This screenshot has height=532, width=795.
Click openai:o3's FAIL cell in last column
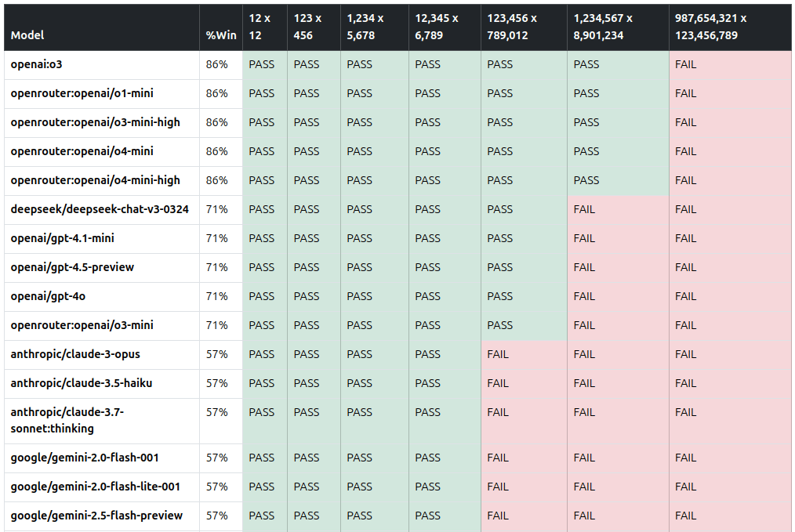pyautogui.click(x=685, y=64)
